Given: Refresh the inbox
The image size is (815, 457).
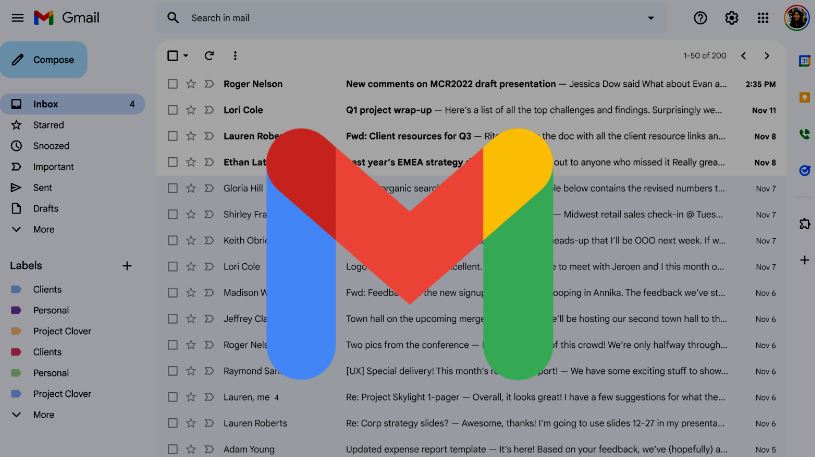Looking at the screenshot, I should pos(209,56).
